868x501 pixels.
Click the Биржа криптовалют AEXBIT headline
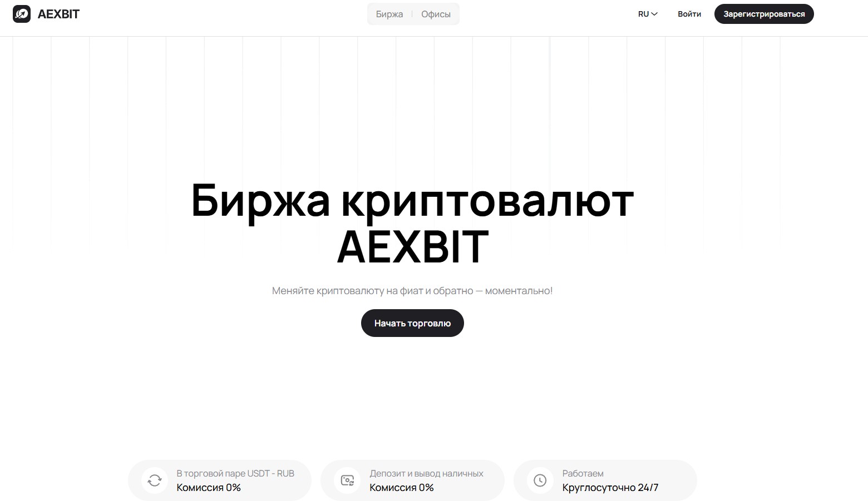pyautogui.click(x=412, y=223)
